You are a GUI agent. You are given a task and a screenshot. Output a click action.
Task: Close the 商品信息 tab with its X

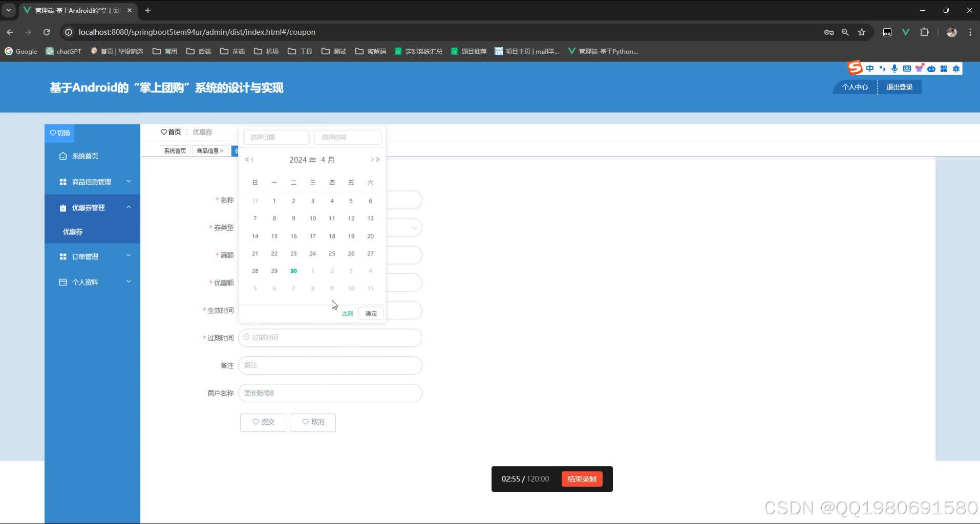point(222,151)
